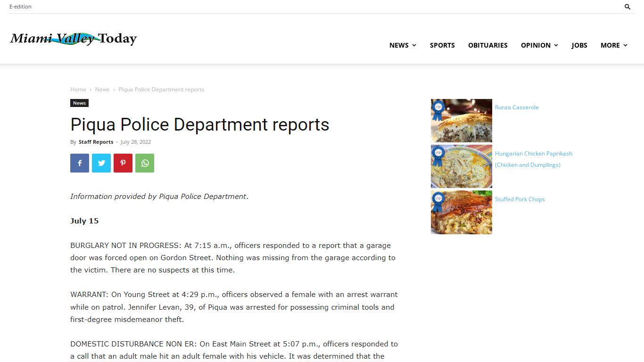Click the 'DOMESTIC DISTURBANCE NON ER' paragraph
644x362 pixels.
[234, 350]
